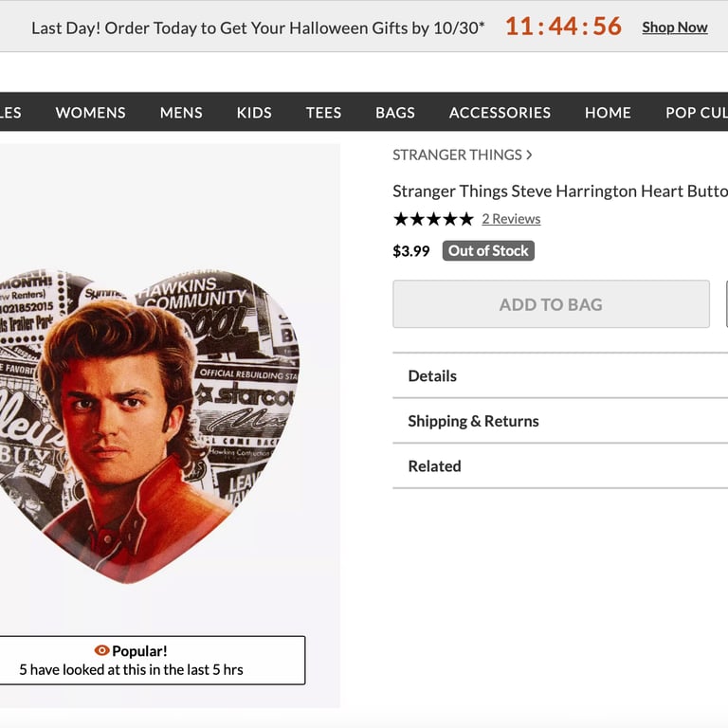Open the Womens menu

click(90, 112)
